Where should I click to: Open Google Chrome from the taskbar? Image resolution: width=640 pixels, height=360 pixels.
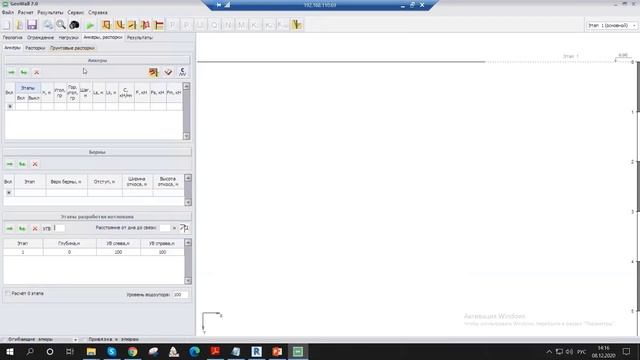pyautogui.click(x=133, y=351)
